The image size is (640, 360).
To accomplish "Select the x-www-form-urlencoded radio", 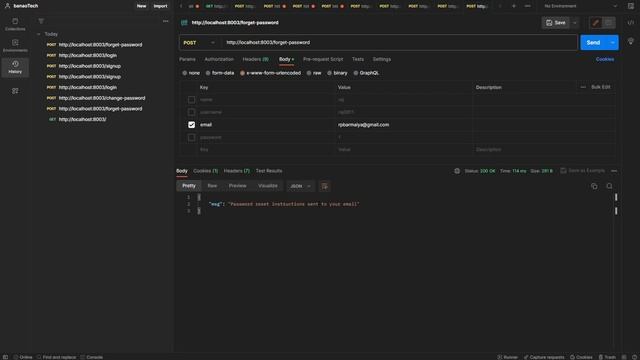I will coord(242,73).
